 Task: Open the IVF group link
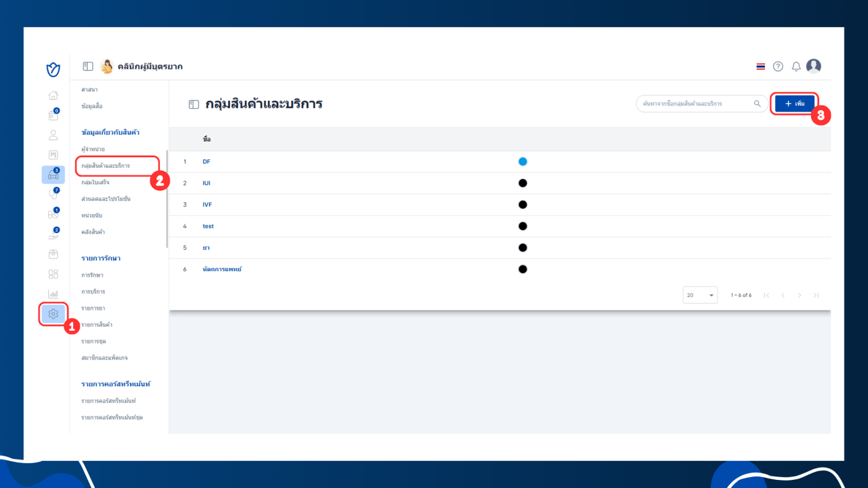(207, 205)
